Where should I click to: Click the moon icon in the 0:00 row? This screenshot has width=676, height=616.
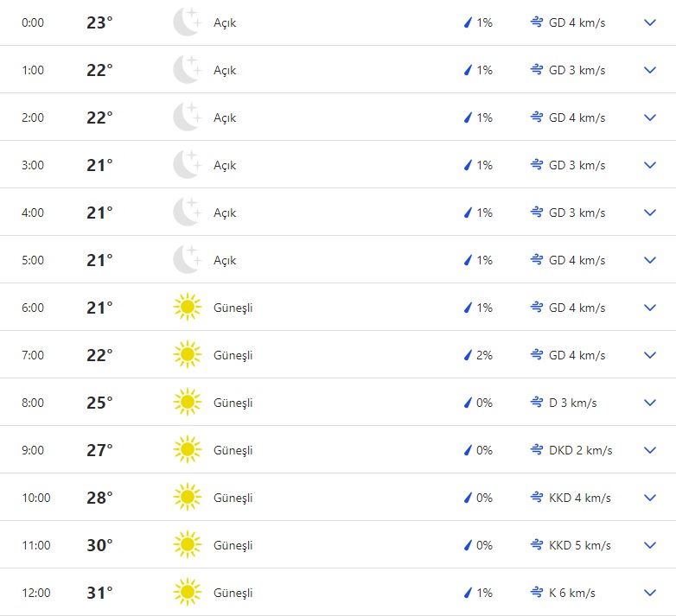187,22
